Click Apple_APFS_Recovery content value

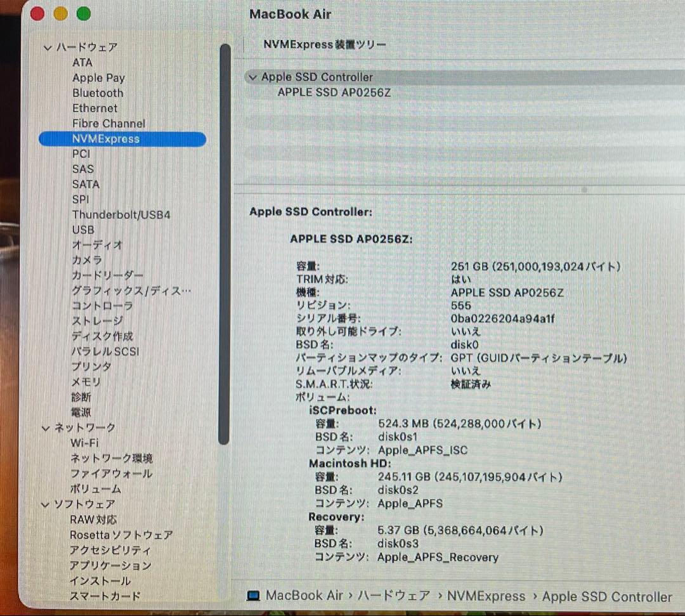[x=438, y=558]
